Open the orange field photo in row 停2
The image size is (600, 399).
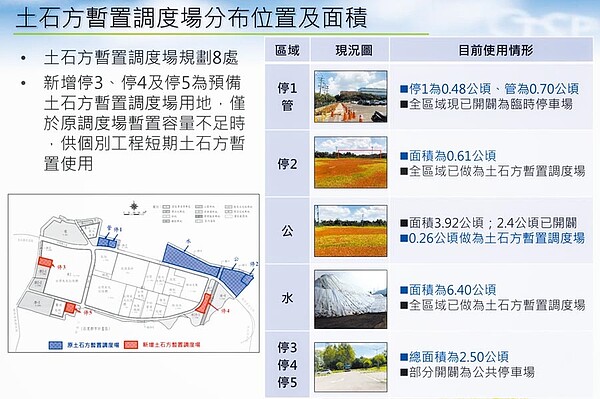tap(351, 163)
